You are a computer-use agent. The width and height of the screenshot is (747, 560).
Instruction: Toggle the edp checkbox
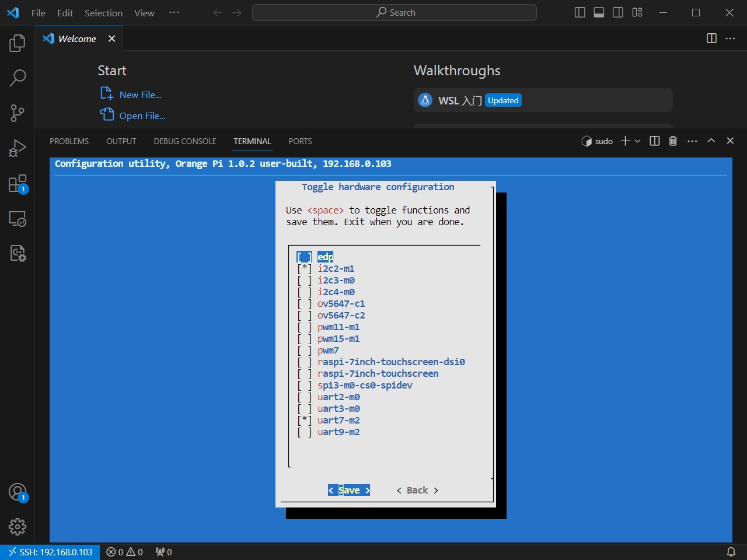[304, 257]
